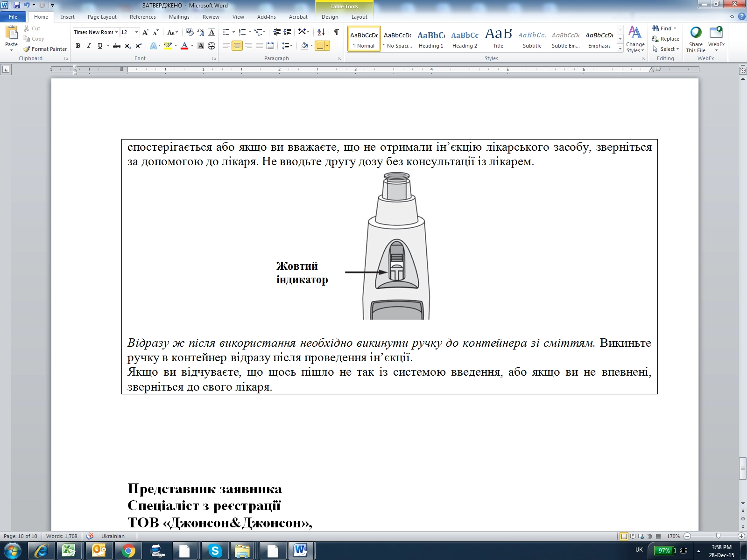Expand the font size dropdown
Viewport: 747px width, 560px height.
[x=136, y=32]
